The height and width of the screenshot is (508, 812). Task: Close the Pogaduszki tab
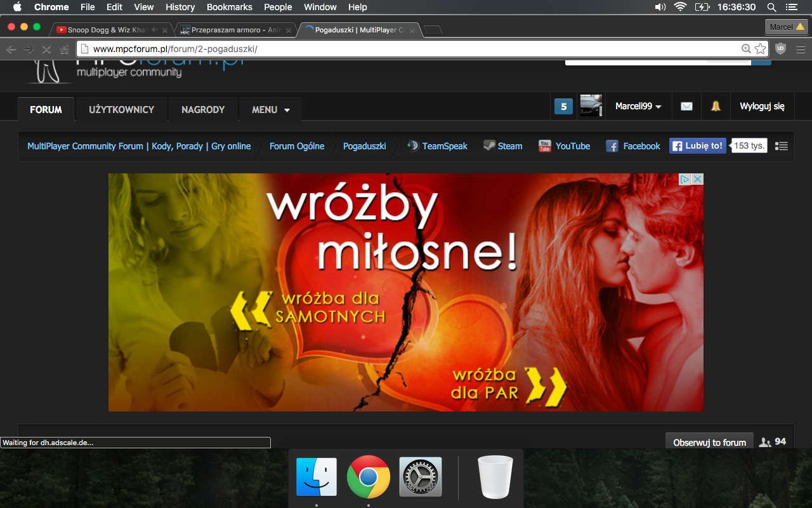412,30
